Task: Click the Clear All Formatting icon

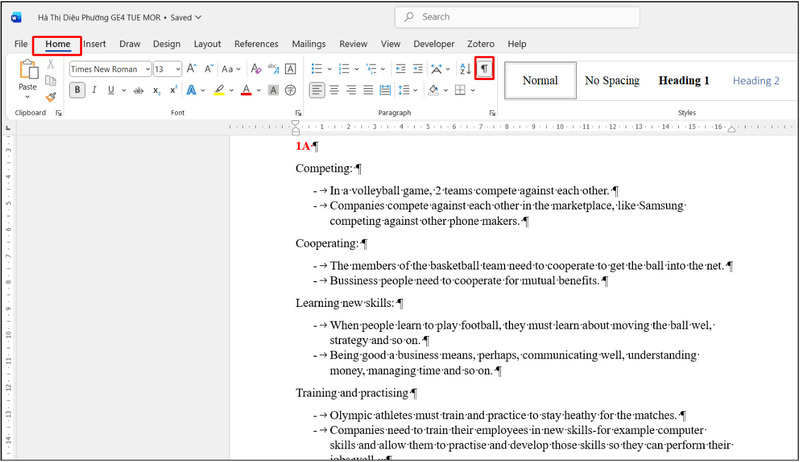Action: click(x=256, y=68)
